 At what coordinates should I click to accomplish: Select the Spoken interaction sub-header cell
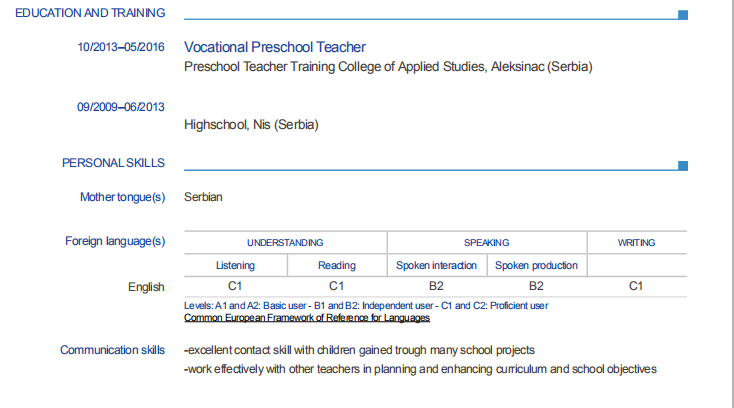click(x=437, y=266)
